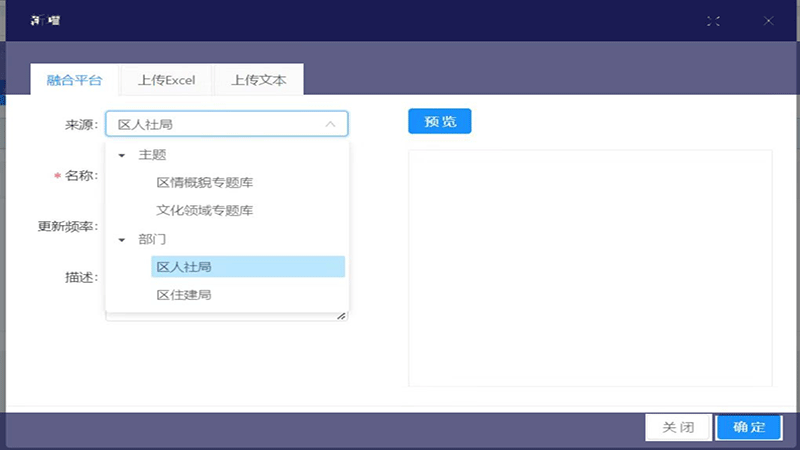Click the textarea resize handle

341,315
